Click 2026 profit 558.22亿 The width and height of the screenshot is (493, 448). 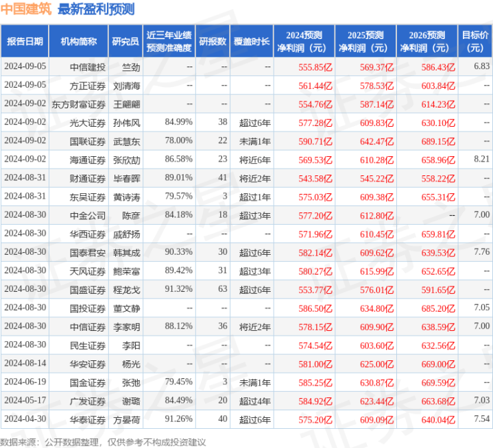tap(438, 178)
